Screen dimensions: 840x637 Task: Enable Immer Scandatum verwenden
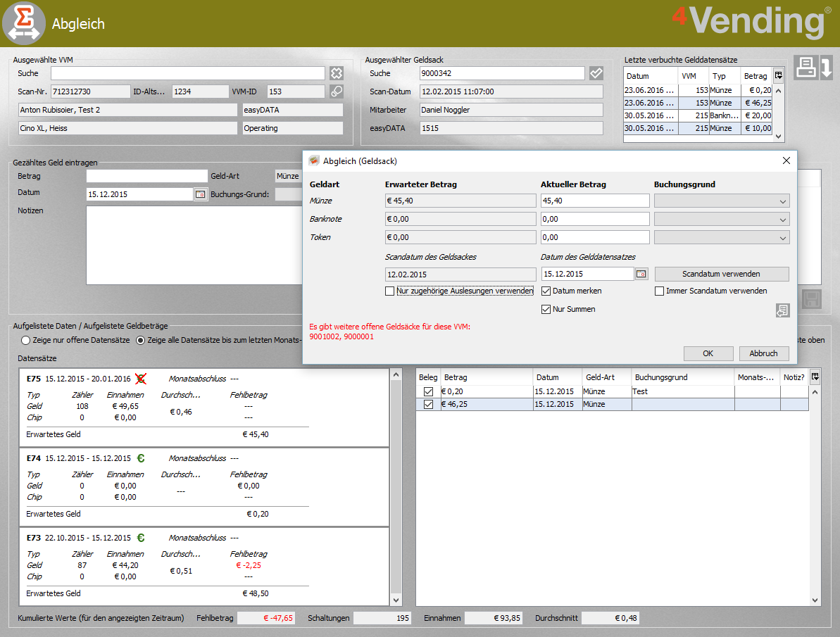(660, 291)
